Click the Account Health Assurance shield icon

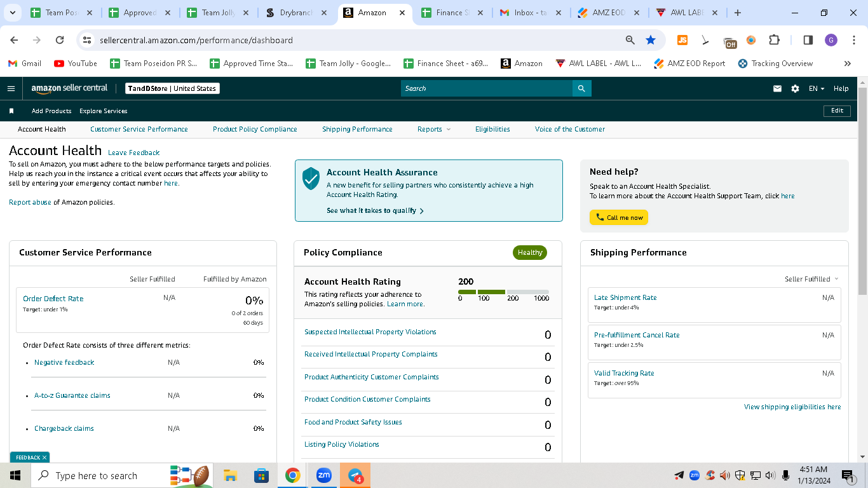coord(311,179)
